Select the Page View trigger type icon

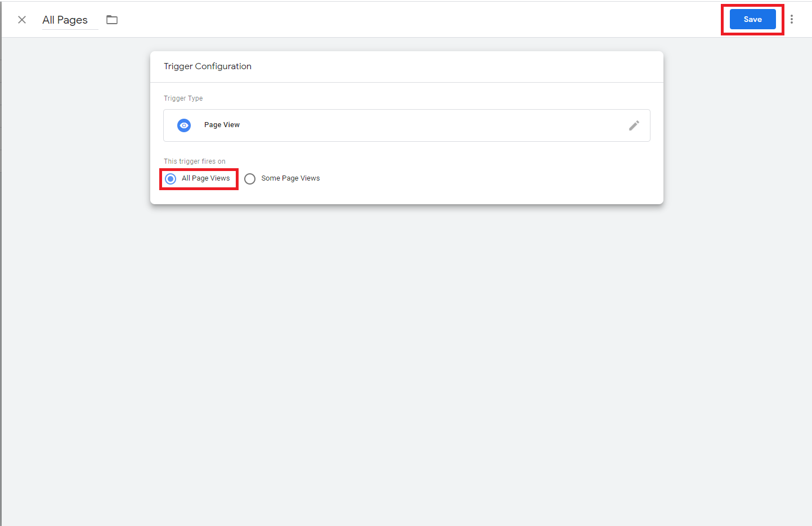tap(184, 125)
